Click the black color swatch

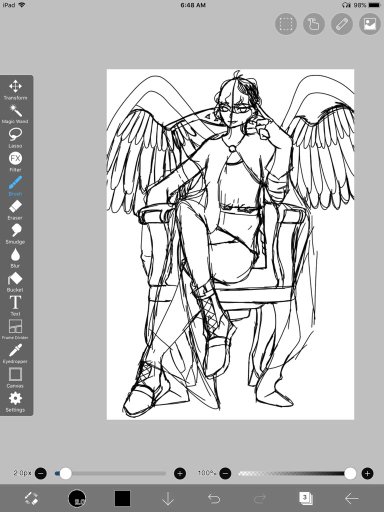click(122, 498)
